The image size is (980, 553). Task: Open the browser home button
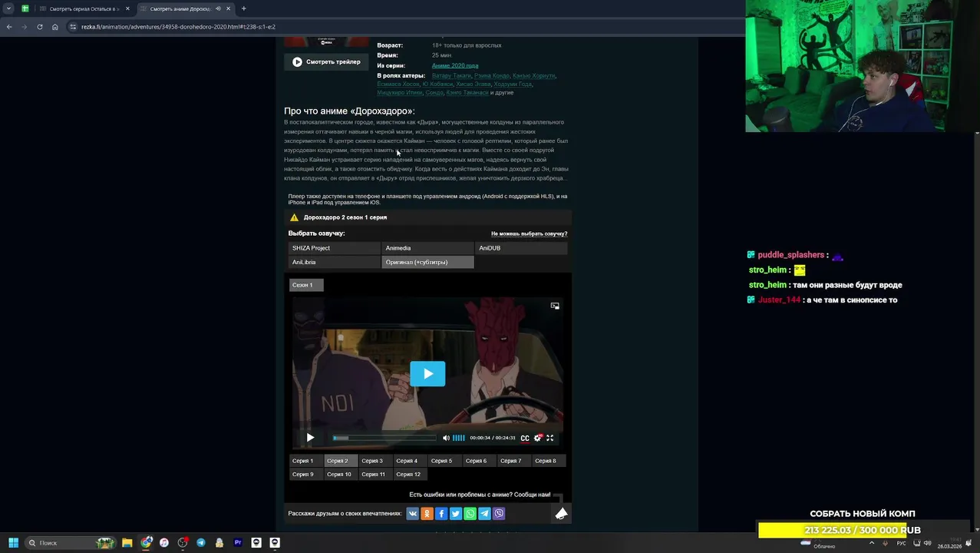point(55,27)
